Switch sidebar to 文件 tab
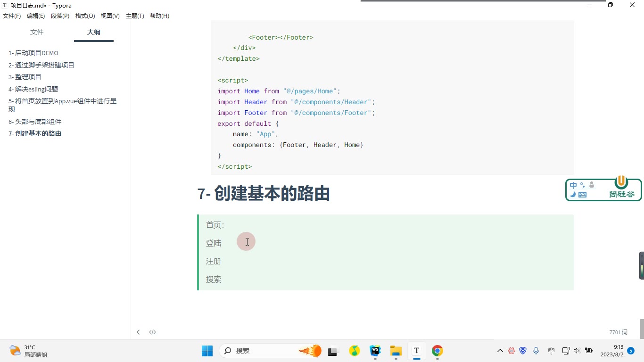 pos(37,32)
